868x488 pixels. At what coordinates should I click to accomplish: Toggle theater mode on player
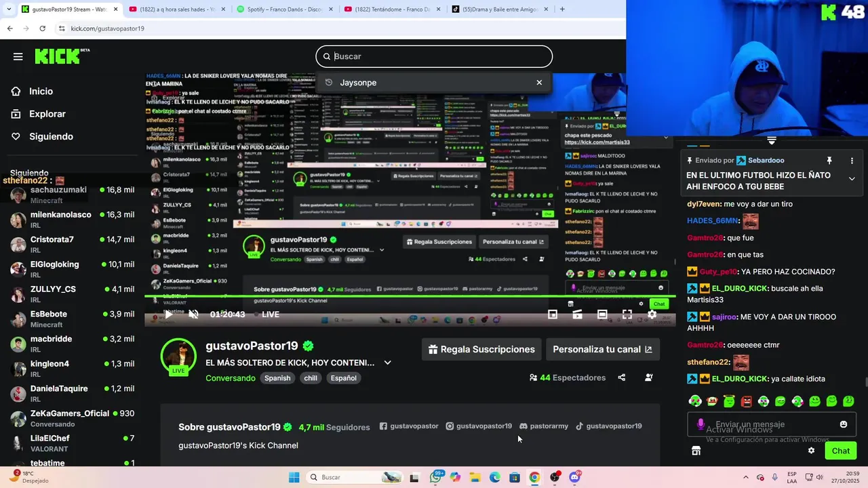click(602, 314)
